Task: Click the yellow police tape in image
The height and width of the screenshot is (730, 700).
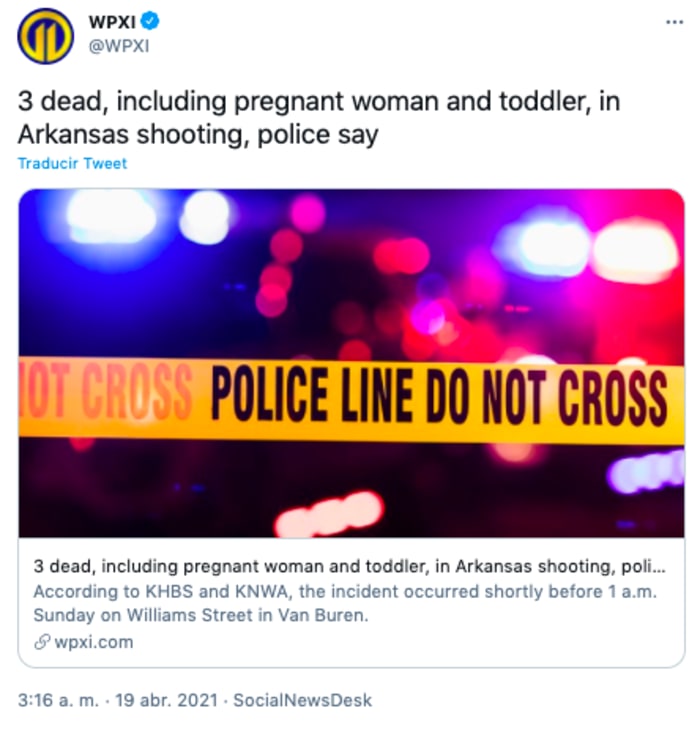Action: tap(351, 401)
